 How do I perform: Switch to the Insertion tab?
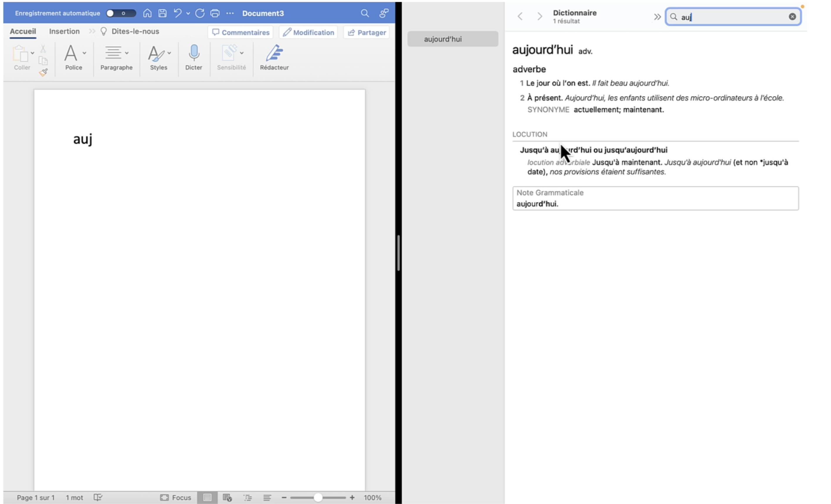pyautogui.click(x=65, y=31)
